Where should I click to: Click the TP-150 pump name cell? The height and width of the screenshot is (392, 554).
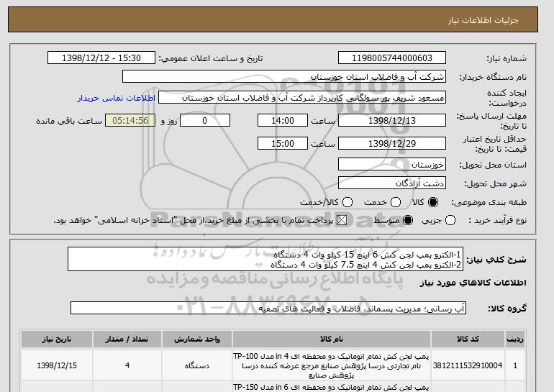click(x=332, y=387)
